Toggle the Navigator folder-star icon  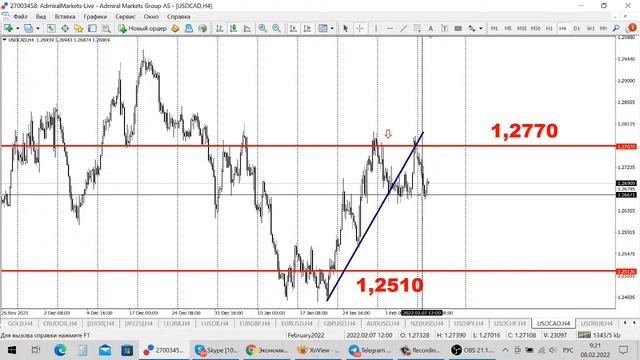78,28
